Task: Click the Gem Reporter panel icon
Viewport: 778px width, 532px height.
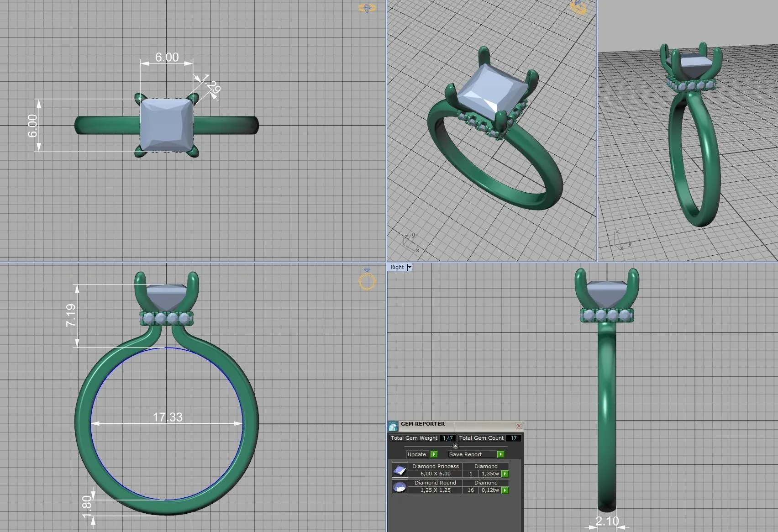Action: coord(393,426)
